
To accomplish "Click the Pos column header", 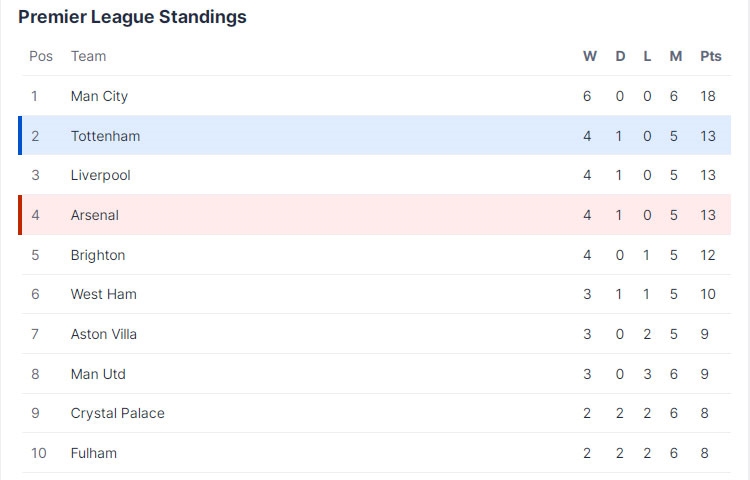I will tap(41, 56).
